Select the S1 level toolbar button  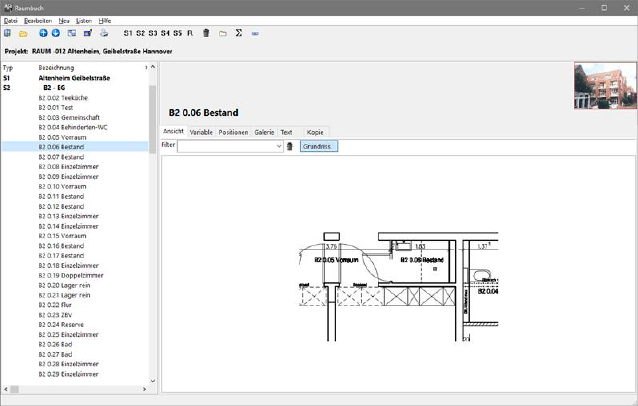pos(129,33)
